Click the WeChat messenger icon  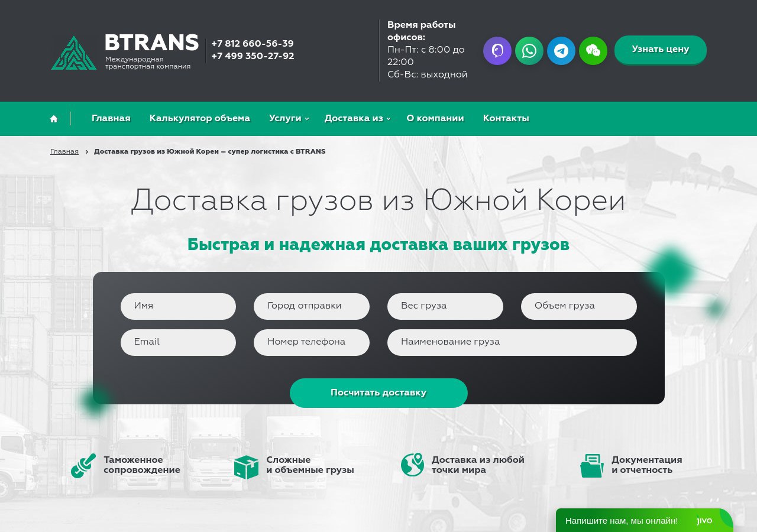[x=593, y=51]
